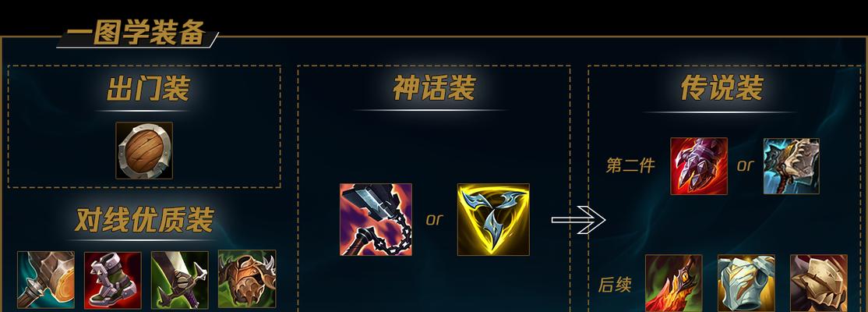Click the 第二件 label
The image size is (868, 312).
630,165
